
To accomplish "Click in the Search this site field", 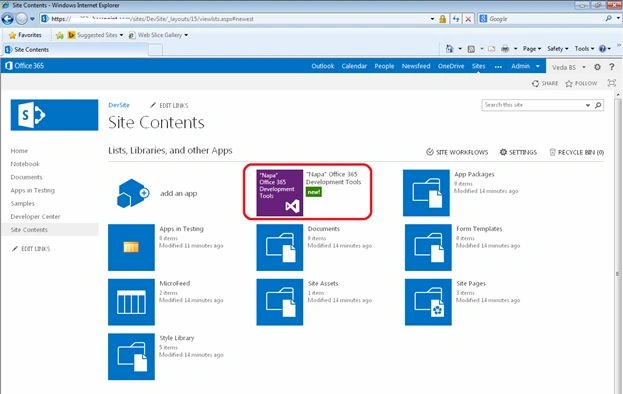I will [532, 105].
